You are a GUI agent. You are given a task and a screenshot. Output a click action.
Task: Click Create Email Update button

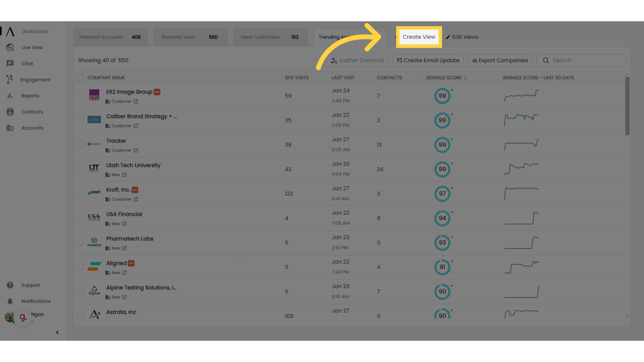(x=428, y=61)
